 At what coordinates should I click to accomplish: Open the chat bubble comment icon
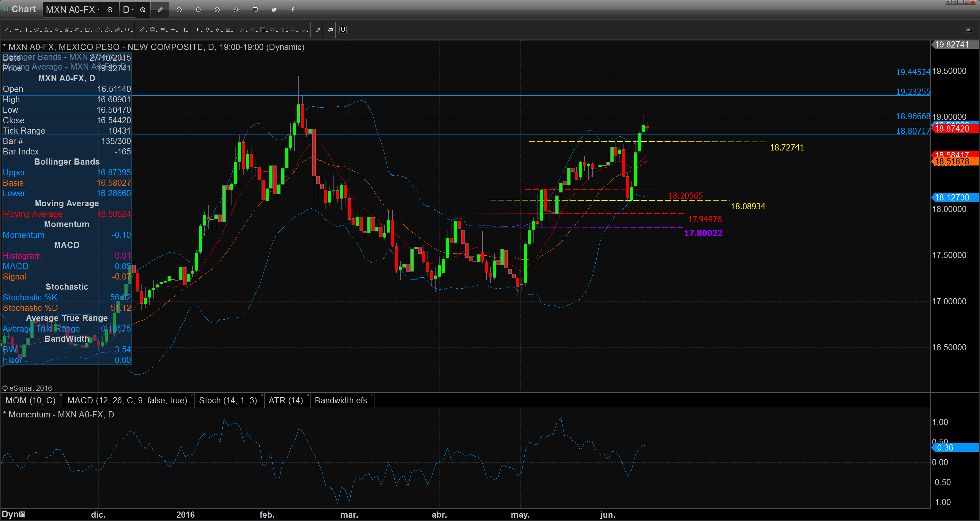click(x=255, y=10)
